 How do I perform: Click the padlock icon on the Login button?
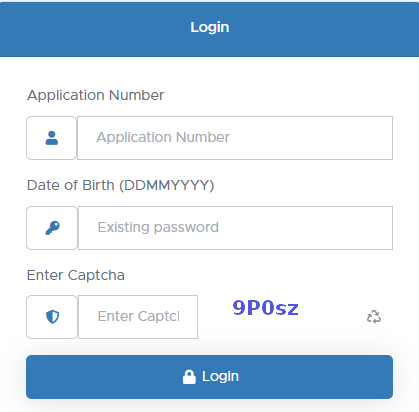pyautogui.click(x=189, y=377)
